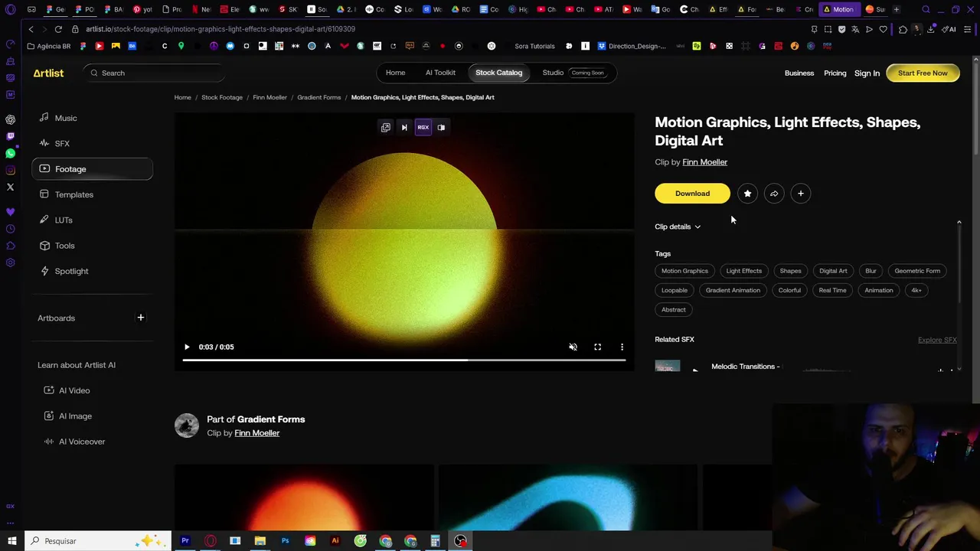Reload the page with refresh icon

pos(58,29)
